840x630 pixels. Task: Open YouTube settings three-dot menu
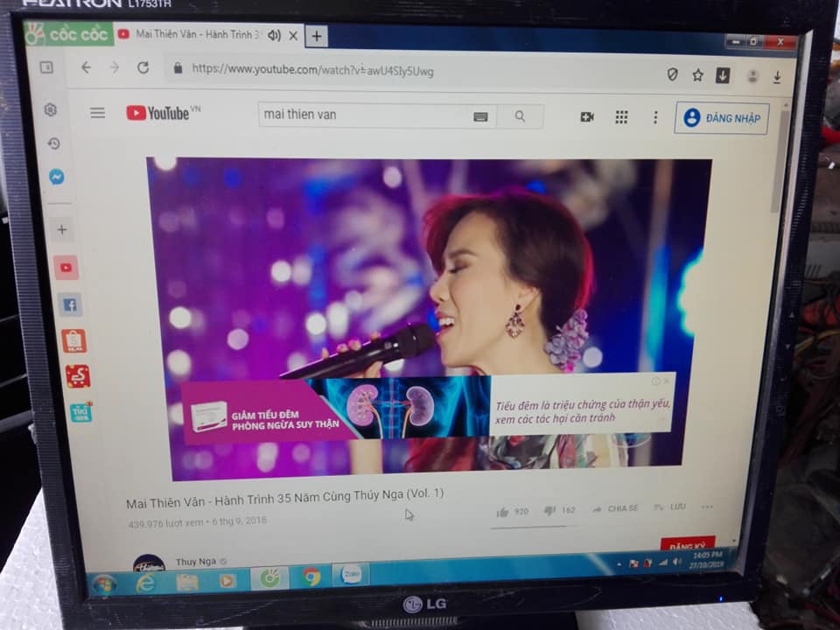pyautogui.click(x=655, y=118)
